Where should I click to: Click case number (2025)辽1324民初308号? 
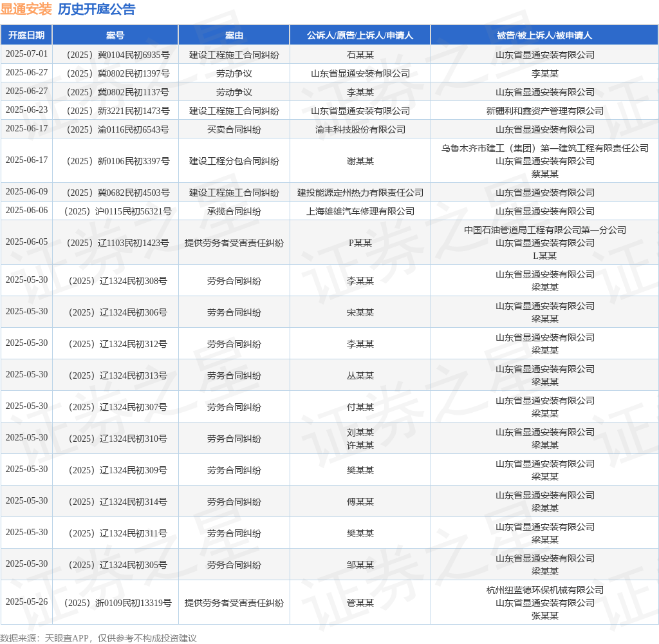click(x=118, y=281)
